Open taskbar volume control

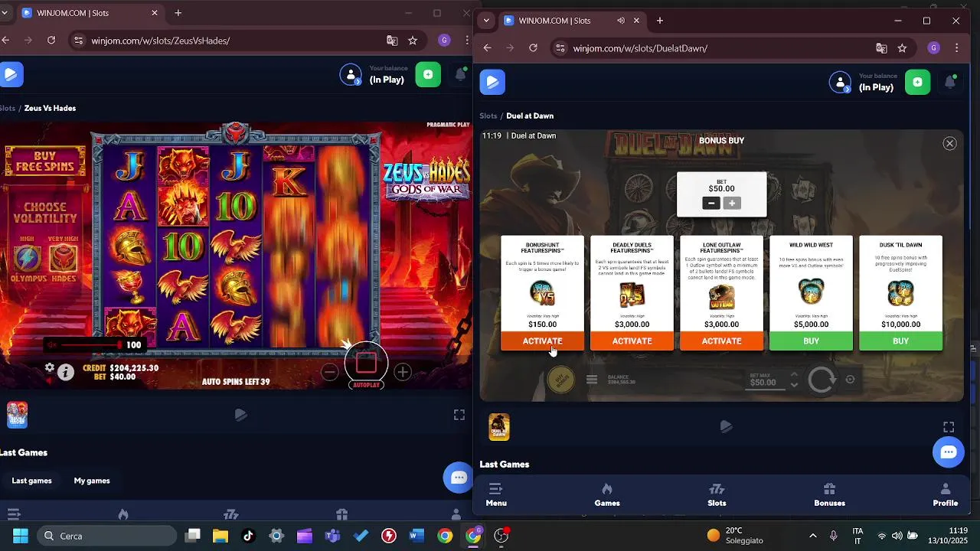pos(897,536)
